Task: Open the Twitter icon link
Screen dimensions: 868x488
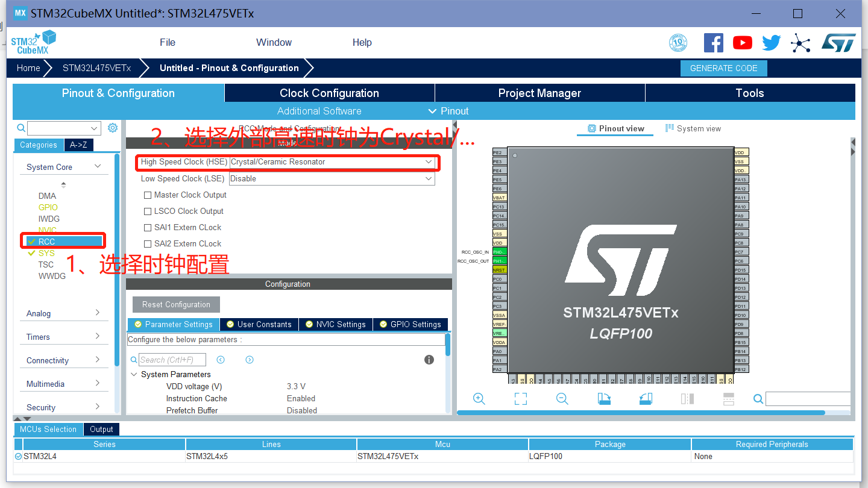Action: coord(772,43)
